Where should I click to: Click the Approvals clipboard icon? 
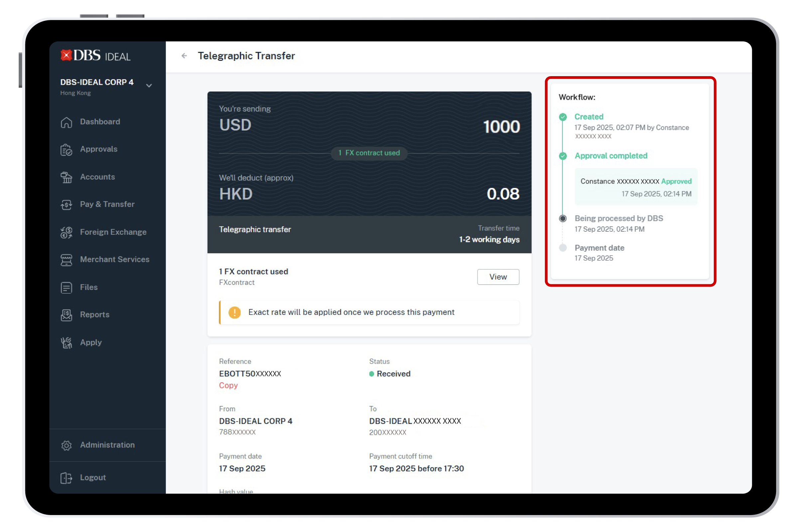66,150
